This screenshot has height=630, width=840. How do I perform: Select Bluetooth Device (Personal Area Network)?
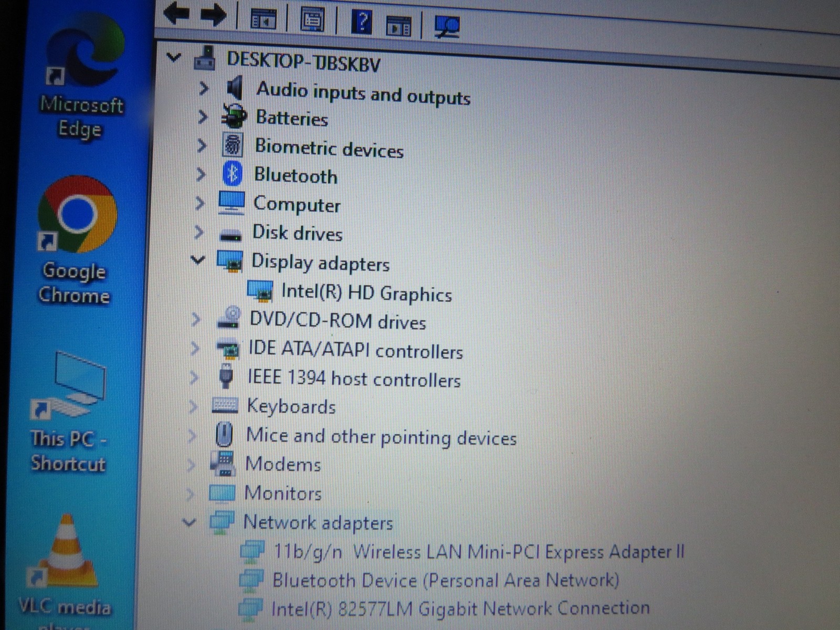429,580
